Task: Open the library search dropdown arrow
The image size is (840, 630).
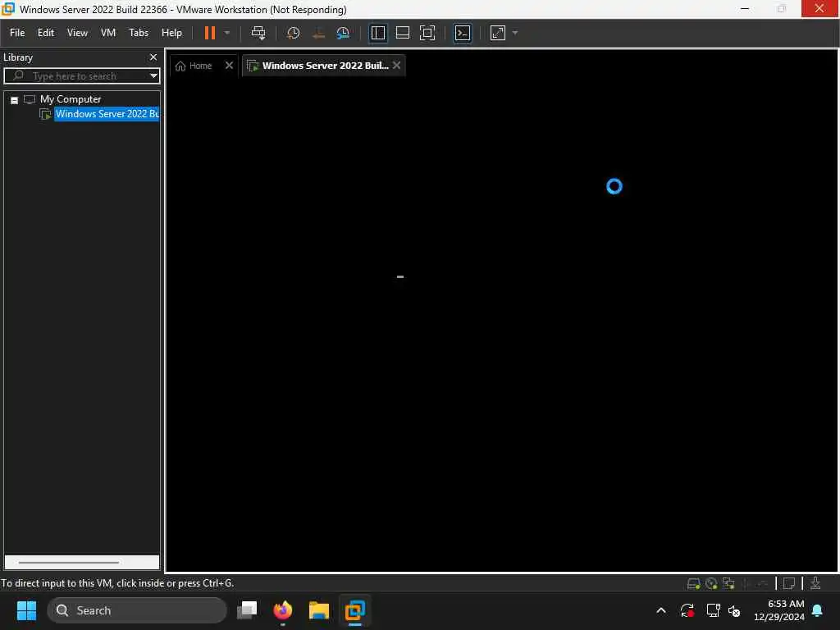Action: (x=153, y=75)
